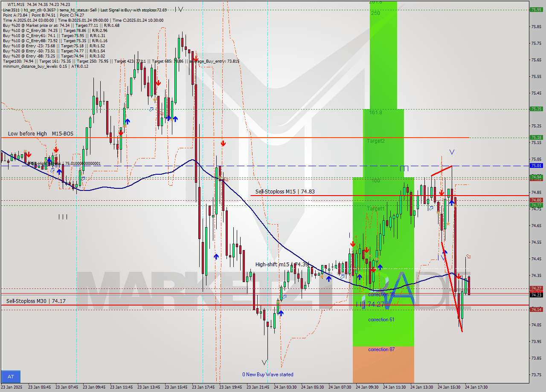The image size is (546, 392).
Task: Select the 'correction 38' label
Action: coord(381,294)
